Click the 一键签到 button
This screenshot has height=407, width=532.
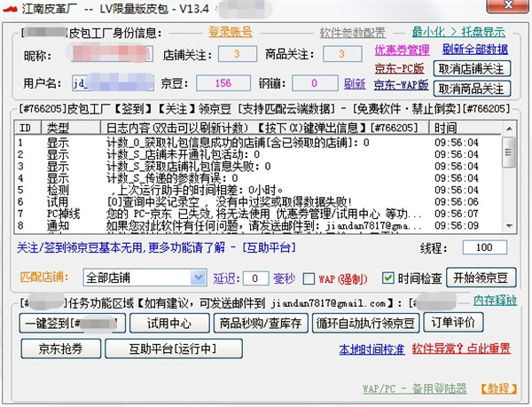pos(73,324)
